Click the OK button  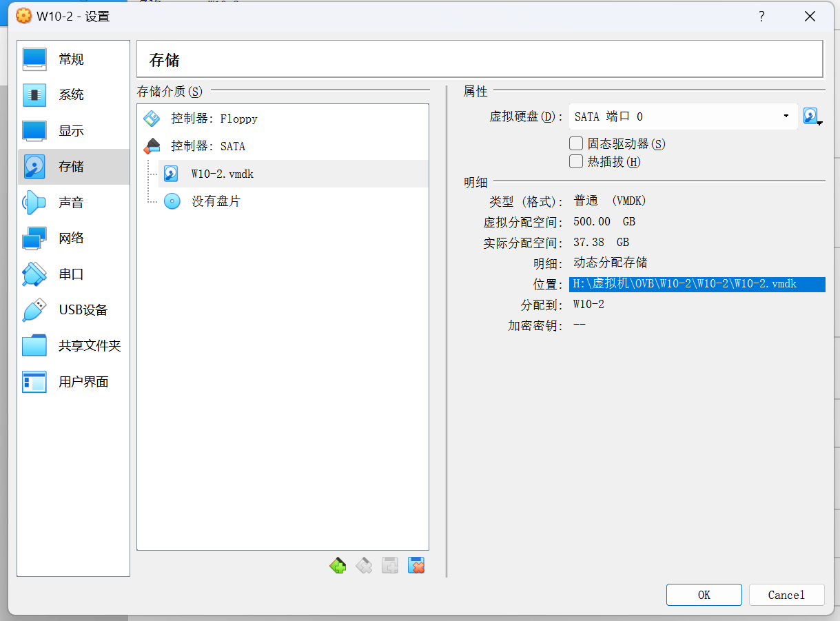click(x=704, y=594)
